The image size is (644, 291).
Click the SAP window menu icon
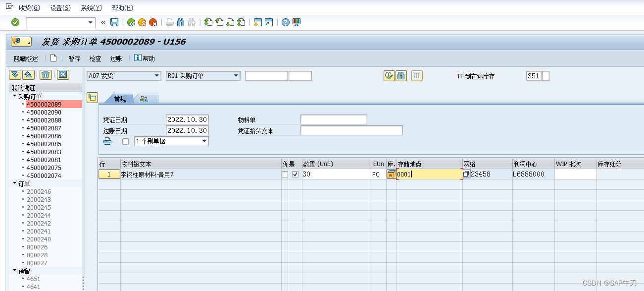9,7
